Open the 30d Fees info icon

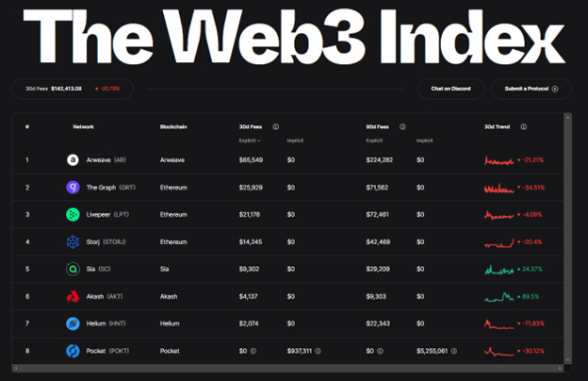[275, 127]
